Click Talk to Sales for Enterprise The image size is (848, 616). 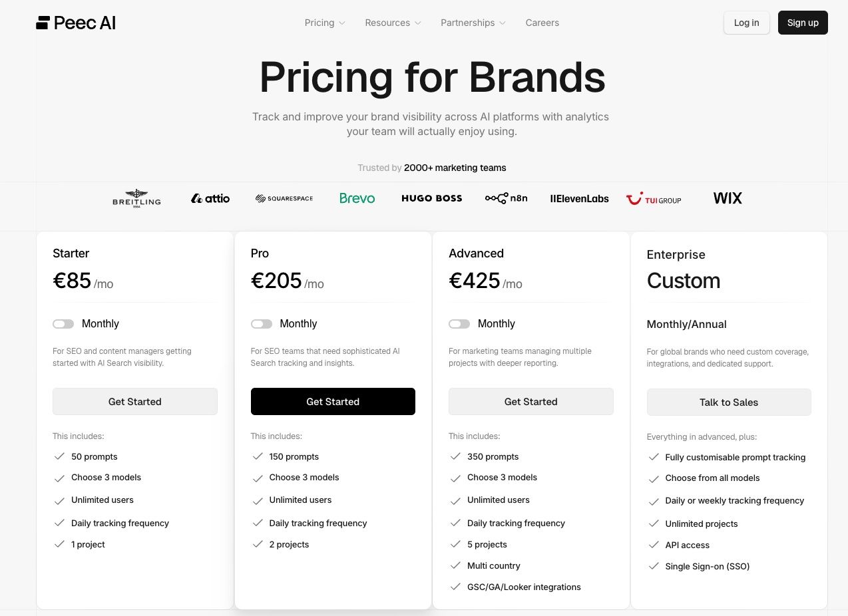pos(728,402)
